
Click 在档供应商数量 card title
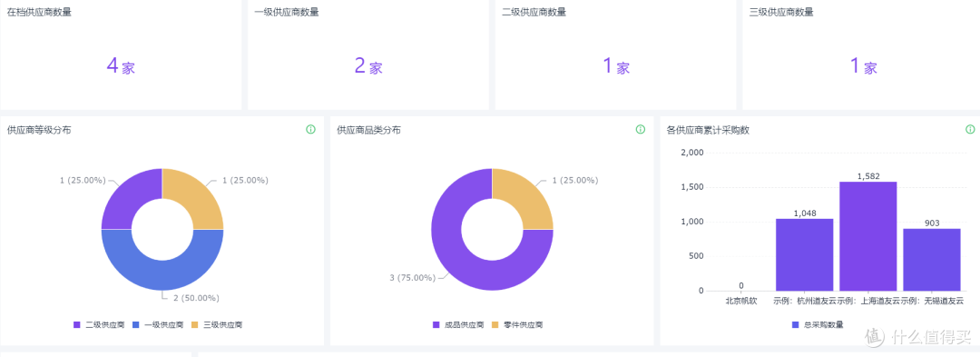(x=39, y=12)
